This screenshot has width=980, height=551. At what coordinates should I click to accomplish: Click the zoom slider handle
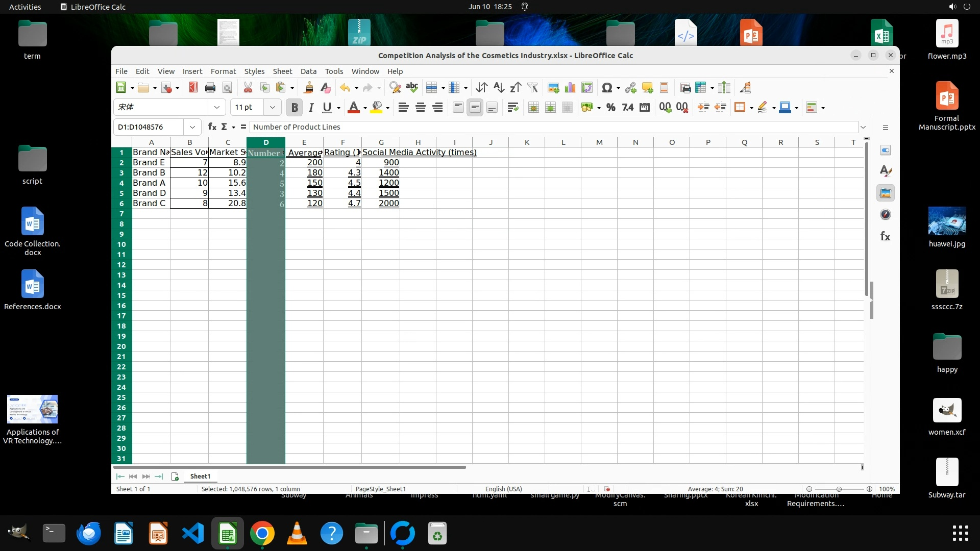[839, 489]
